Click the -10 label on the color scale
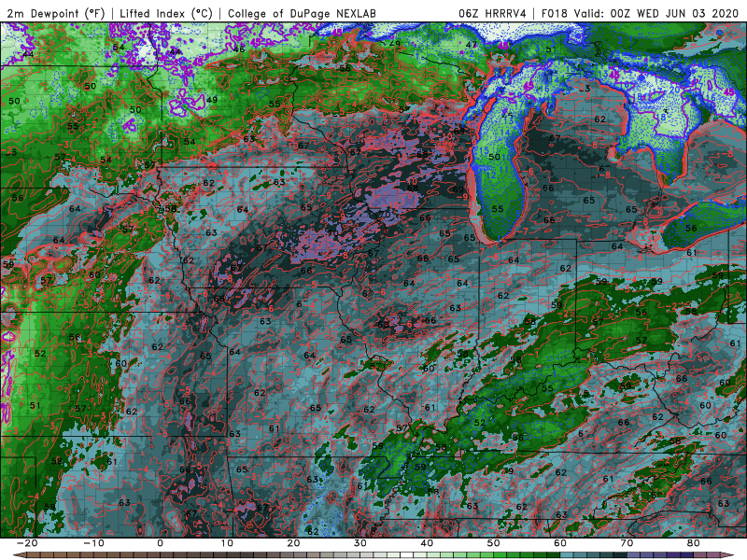747x560 pixels. click(x=93, y=543)
